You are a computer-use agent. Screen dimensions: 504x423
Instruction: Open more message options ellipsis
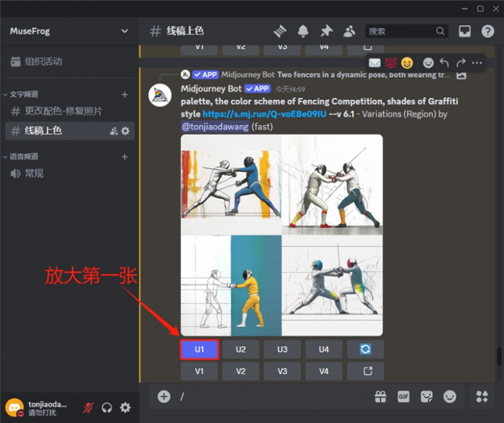pos(477,63)
